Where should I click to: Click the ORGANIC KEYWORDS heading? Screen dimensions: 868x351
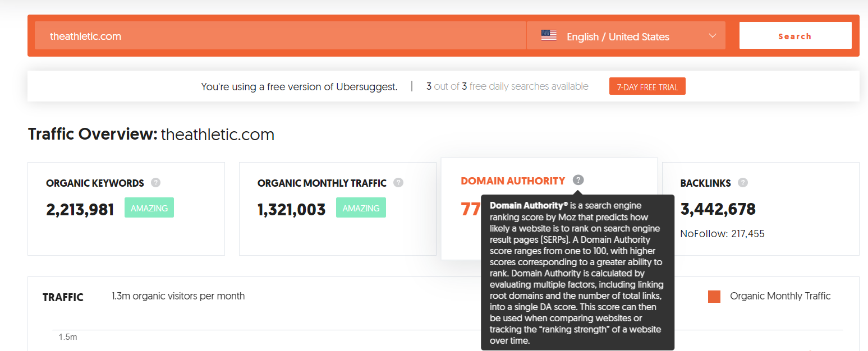95,183
